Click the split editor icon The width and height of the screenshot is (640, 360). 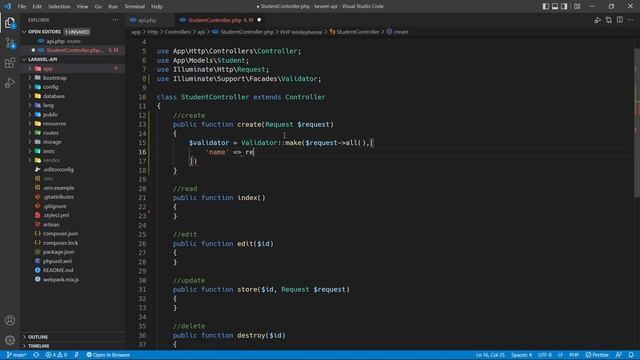620,20
